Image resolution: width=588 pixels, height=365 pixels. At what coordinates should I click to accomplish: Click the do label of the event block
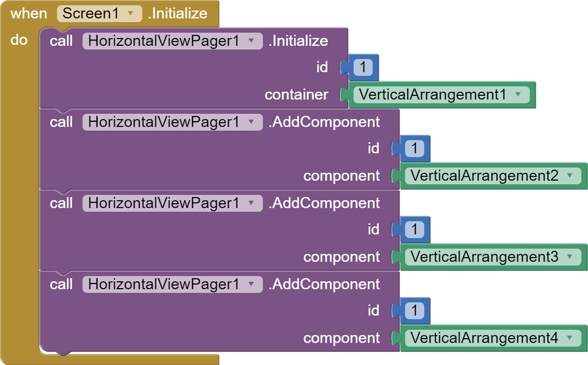click(x=19, y=41)
